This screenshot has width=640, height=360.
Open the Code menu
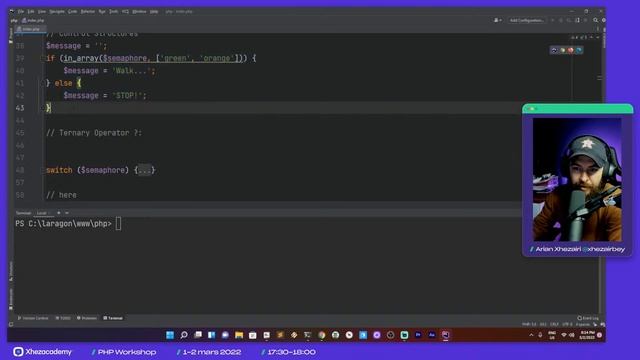point(72,11)
